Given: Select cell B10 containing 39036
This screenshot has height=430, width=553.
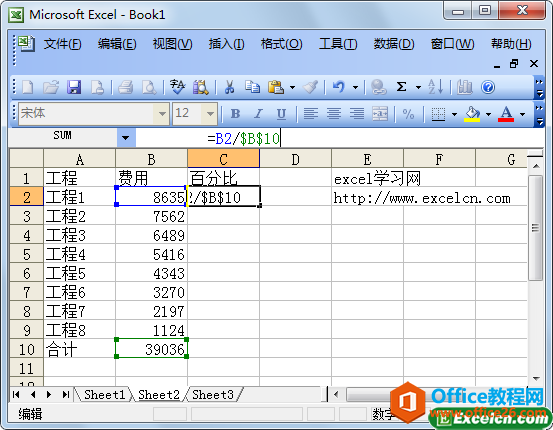Looking at the screenshot, I should (151, 349).
